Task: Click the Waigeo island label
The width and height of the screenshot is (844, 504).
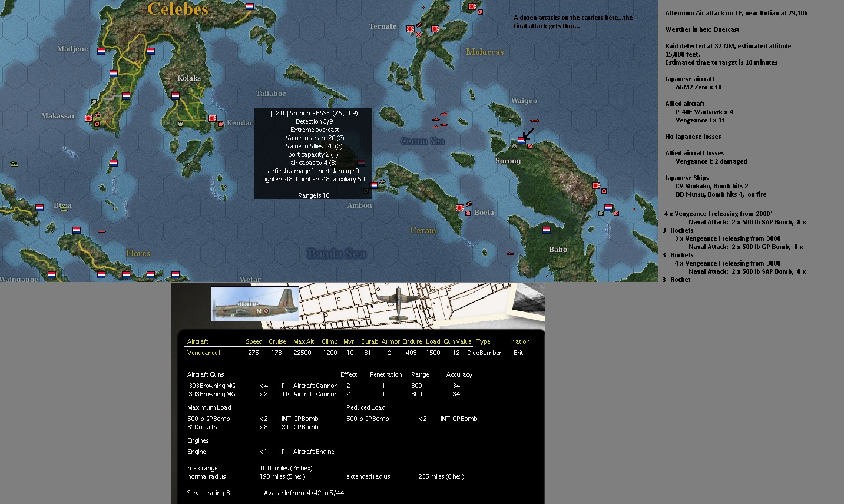Action: [524, 101]
